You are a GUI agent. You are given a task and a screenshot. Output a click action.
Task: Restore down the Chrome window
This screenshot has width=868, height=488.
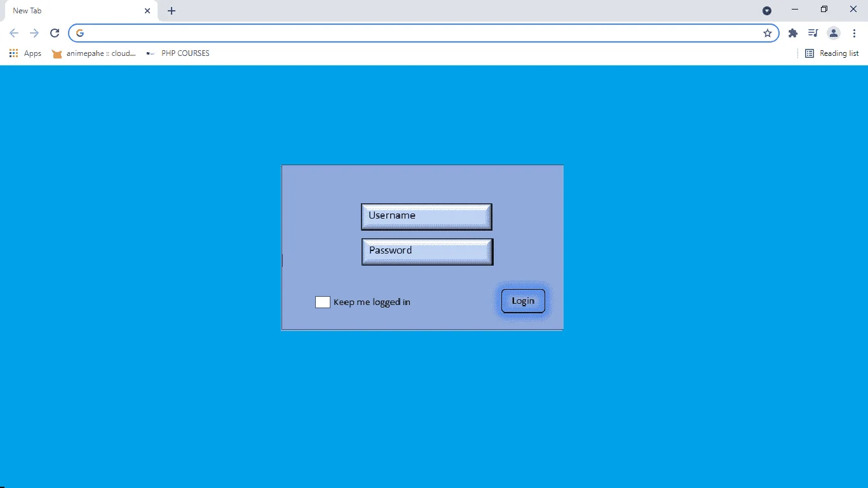coord(824,9)
